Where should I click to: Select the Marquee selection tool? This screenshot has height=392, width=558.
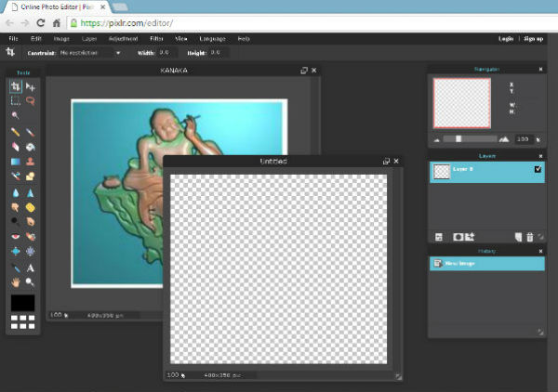[x=15, y=100]
